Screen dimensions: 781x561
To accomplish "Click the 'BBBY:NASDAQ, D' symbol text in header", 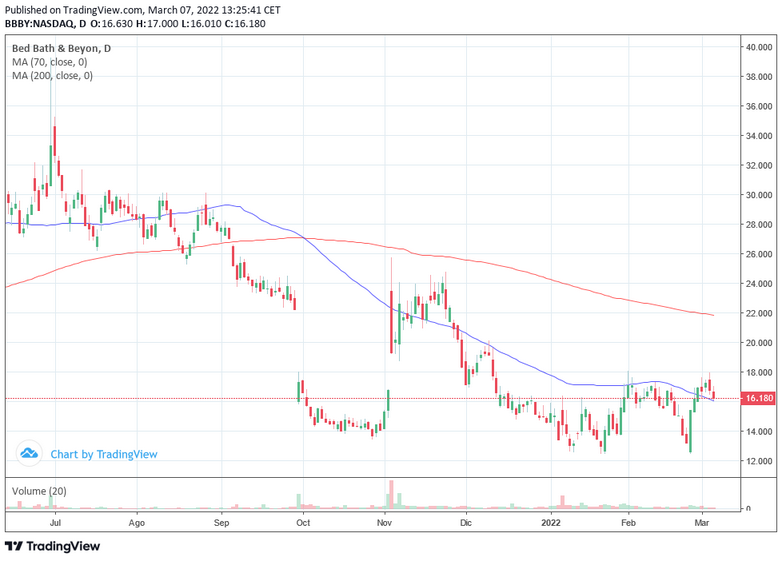I will (x=45, y=23).
